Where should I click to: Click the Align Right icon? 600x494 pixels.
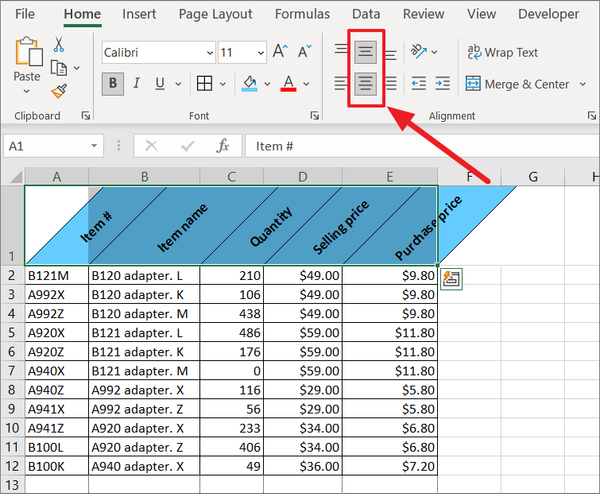point(390,83)
